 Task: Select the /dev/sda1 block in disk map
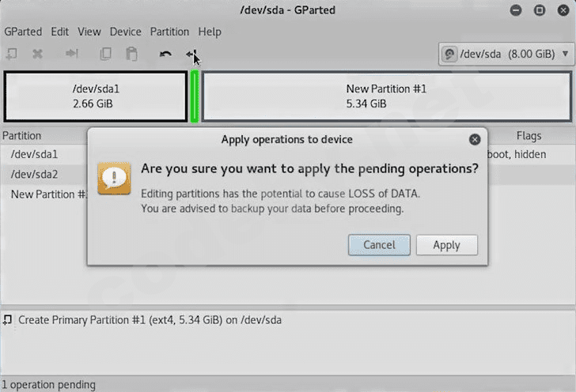[x=96, y=96]
